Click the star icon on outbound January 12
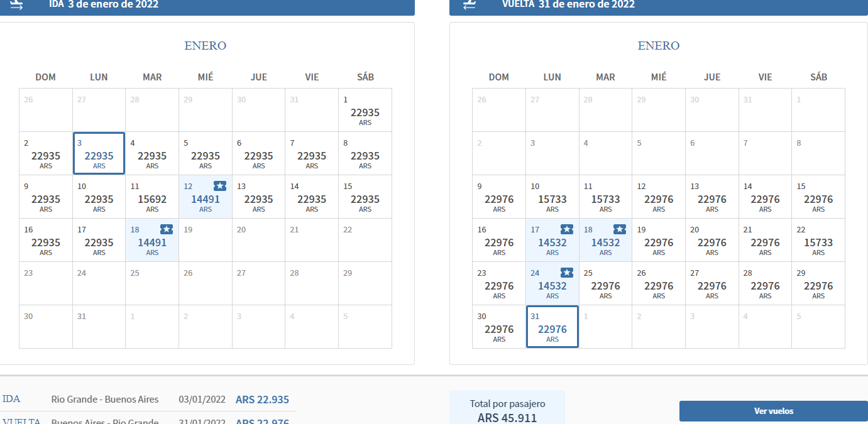868x424 pixels. [219, 186]
